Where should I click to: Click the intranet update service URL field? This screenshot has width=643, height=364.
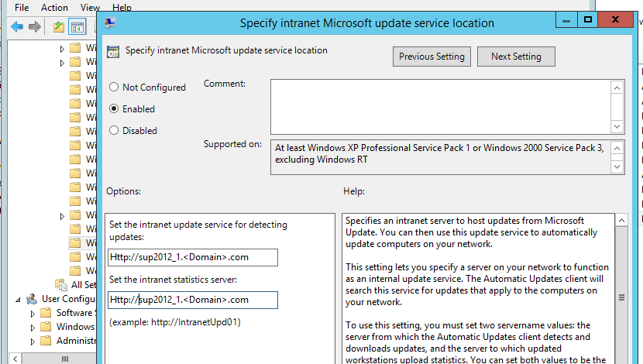click(193, 257)
